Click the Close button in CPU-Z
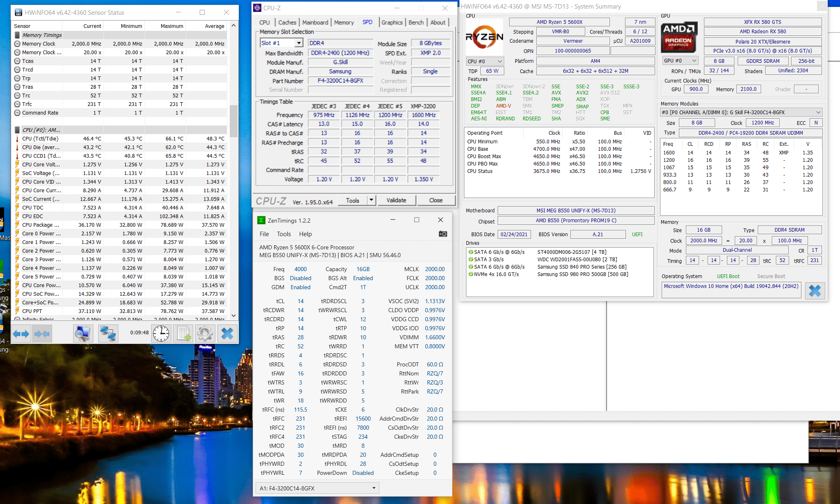The image size is (840, 504). click(x=436, y=200)
